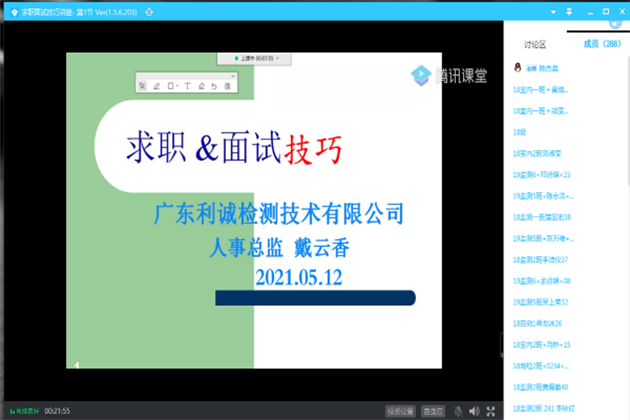The height and width of the screenshot is (420, 630).
Task: Click the side panel collapse handle
Action: point(502,345)
